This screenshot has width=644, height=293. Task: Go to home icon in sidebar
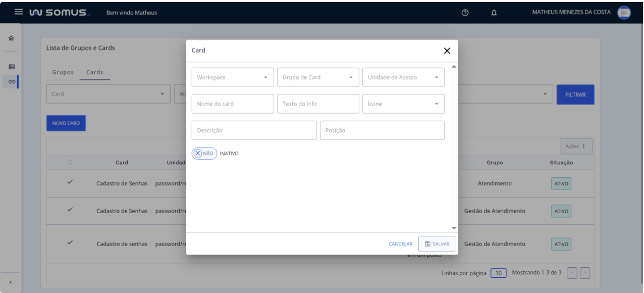click(x=11, y=38)
